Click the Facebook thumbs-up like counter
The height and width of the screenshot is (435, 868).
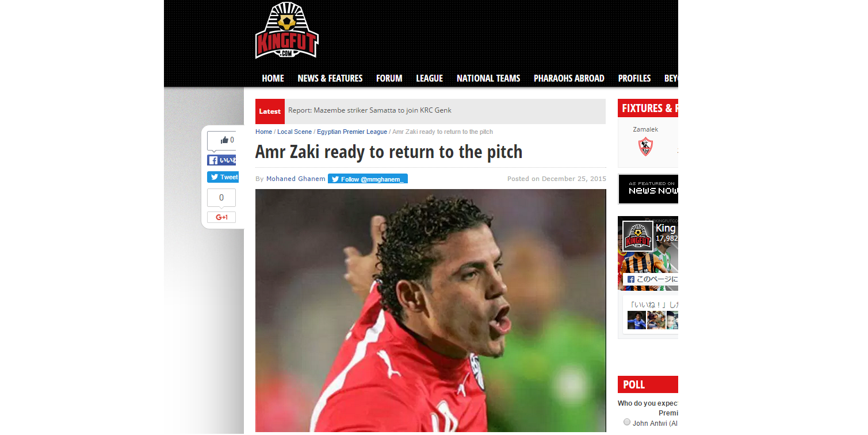pos(221,140)
